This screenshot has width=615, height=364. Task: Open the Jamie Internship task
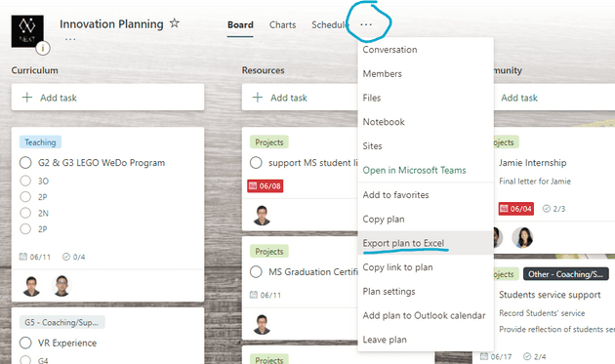pos(532,162)
